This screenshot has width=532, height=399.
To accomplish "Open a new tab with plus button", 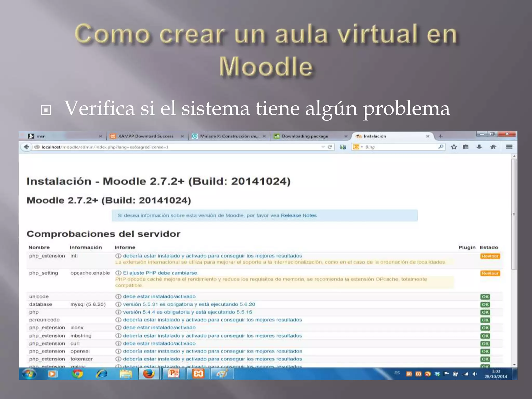I will [441, 136].
